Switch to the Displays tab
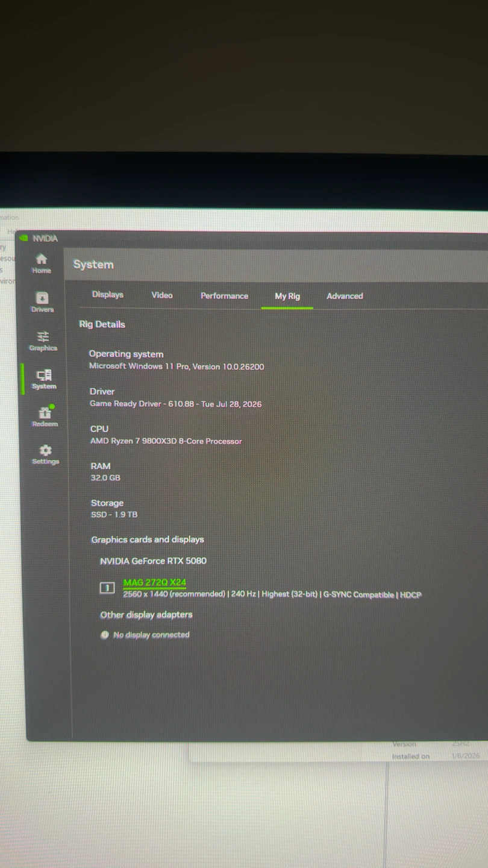 click(x=108, y=295)
